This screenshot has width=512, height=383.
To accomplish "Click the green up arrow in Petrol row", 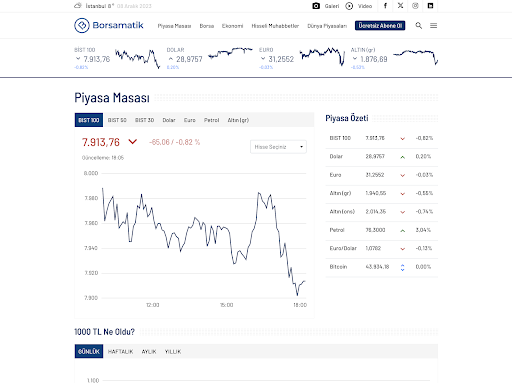I will pyautogui.click(x=403, y=230).
